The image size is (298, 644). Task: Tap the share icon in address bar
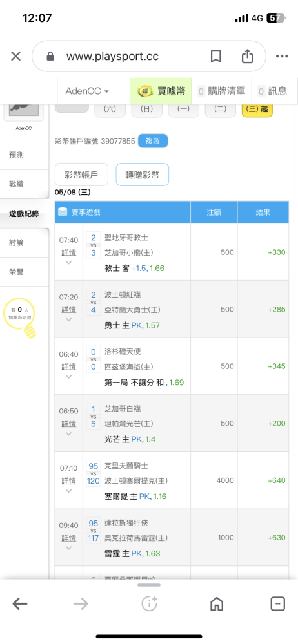(247, 56)
